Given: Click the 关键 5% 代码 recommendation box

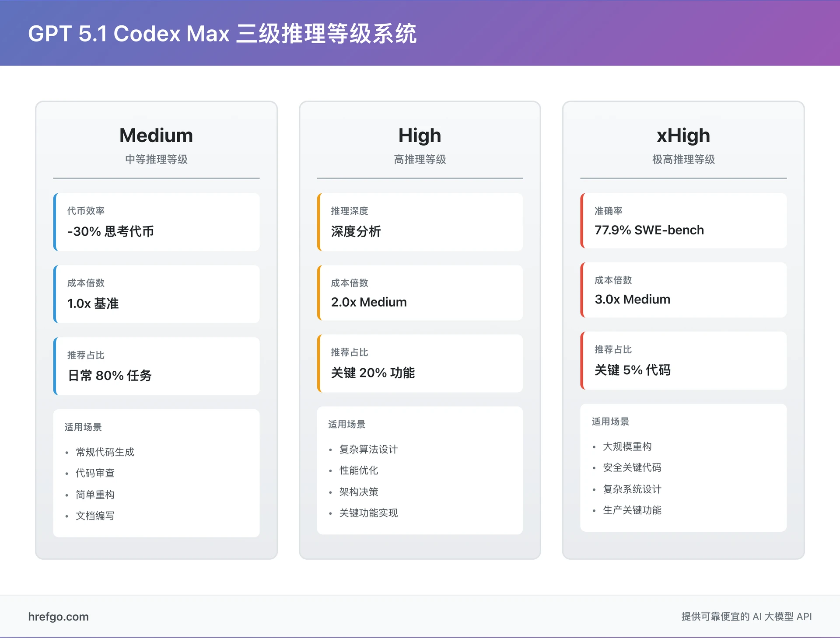Looking at the screenshot, I should point(684,360).
